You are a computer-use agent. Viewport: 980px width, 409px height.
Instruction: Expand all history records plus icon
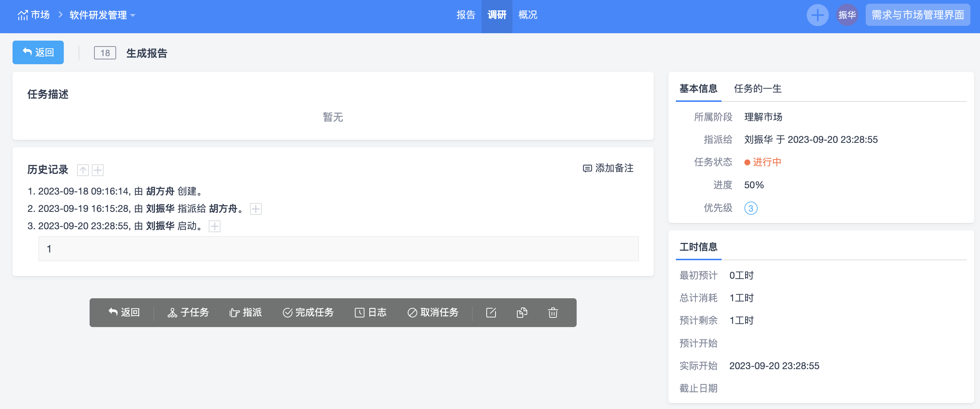98,170
